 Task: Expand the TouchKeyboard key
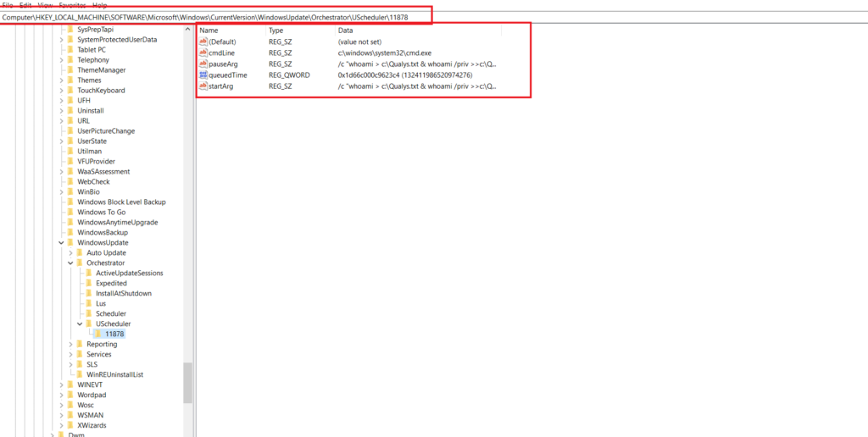point(61,90)
